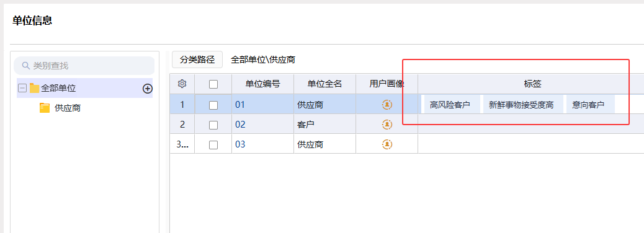644x233 pixels.
Task: Click the 分类路径 button
Action: pos(197,59)
